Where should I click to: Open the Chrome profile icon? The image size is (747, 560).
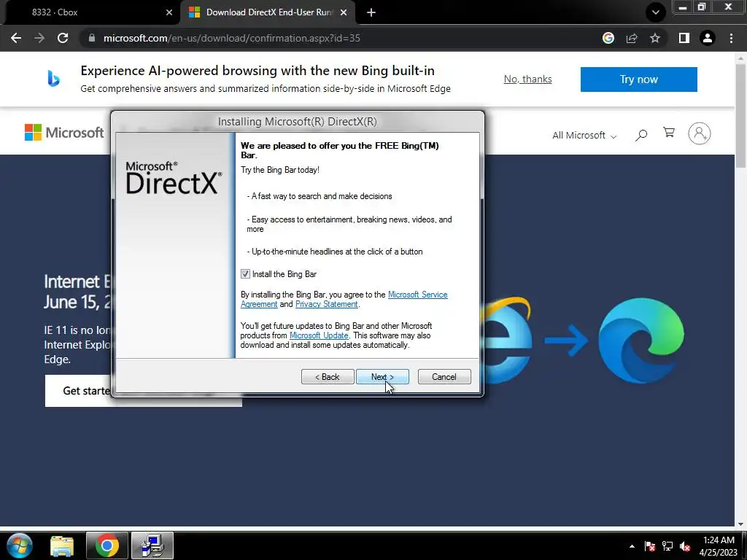[708, 38]
